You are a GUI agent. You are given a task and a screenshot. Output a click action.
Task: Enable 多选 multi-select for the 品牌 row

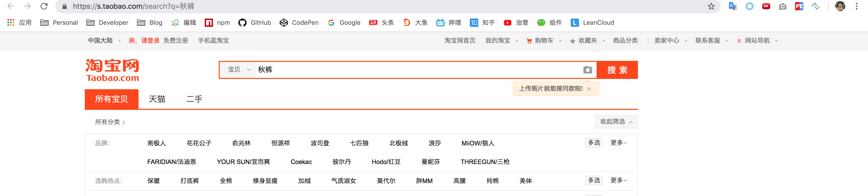(594, 143)
